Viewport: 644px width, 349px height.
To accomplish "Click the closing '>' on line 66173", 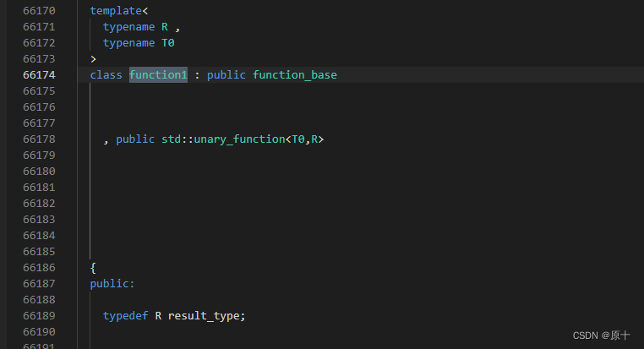I will pyautogui.click(x=93, y=59).
